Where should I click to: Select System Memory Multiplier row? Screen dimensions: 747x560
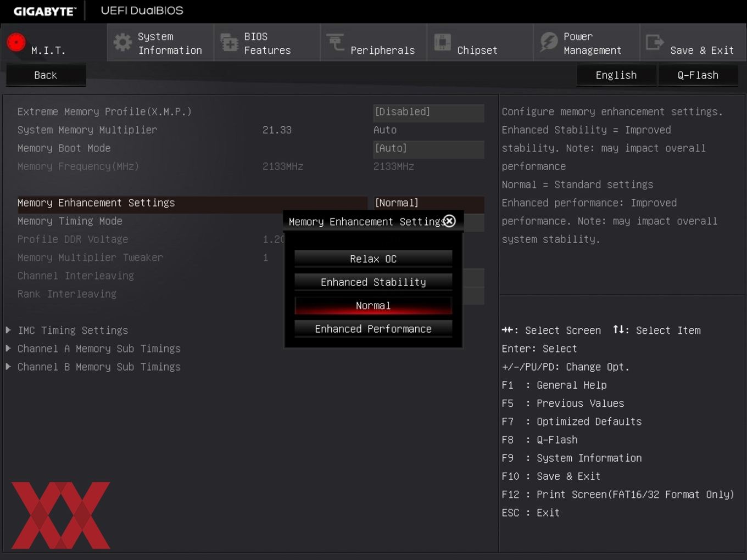(87, 130)
